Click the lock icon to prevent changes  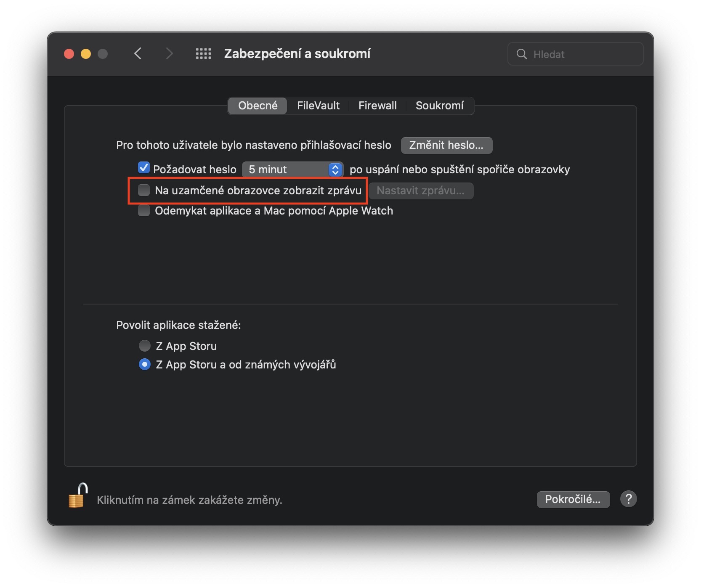(x=77, y=496)
